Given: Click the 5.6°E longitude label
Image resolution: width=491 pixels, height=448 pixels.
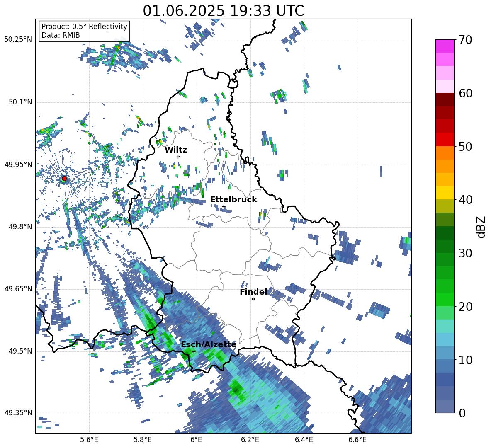Looking at the screenshot, I should point(89,440).
